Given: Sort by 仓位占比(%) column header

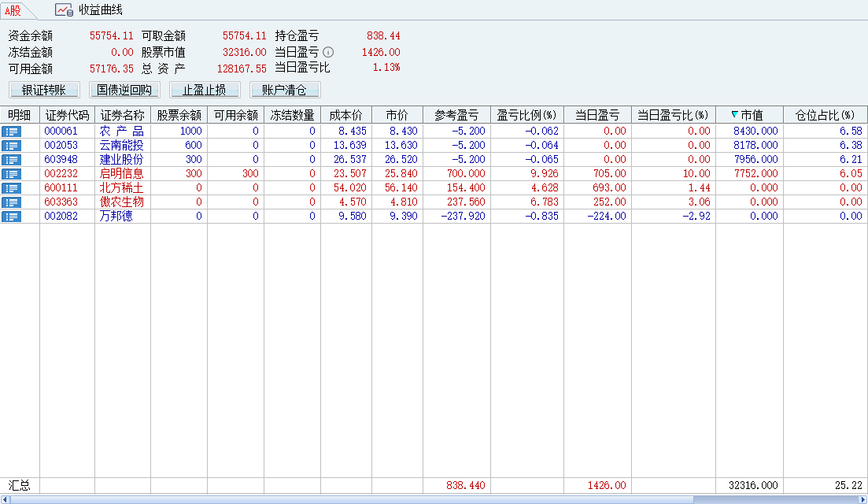Looking at the screenshot, I should pyautogui.click(x=826, y=115).
